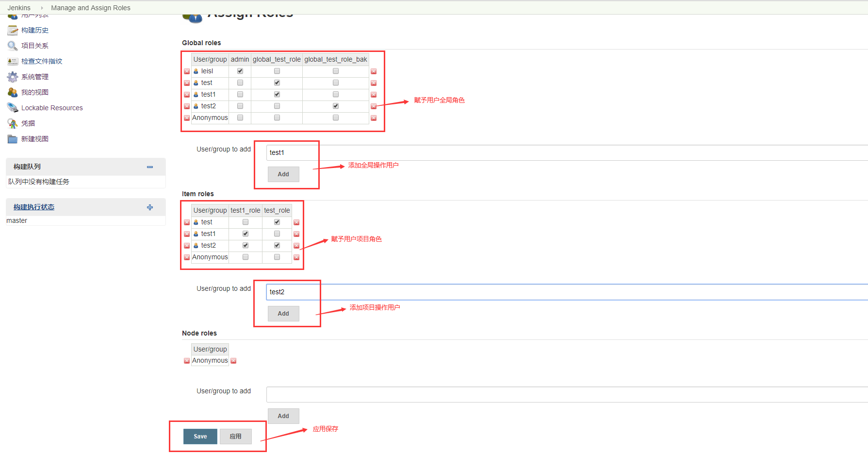
Task: Check global_test_role_bak for leisl
Action: (336, 71)
